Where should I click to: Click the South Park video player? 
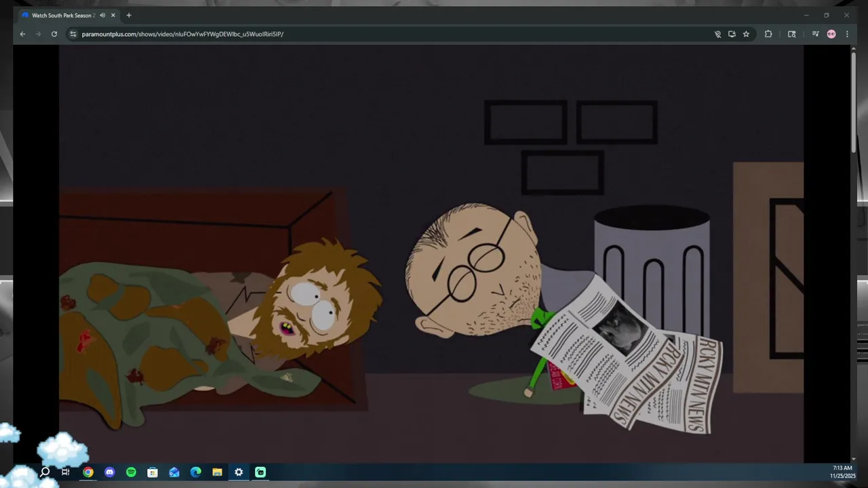pos(431,253)
